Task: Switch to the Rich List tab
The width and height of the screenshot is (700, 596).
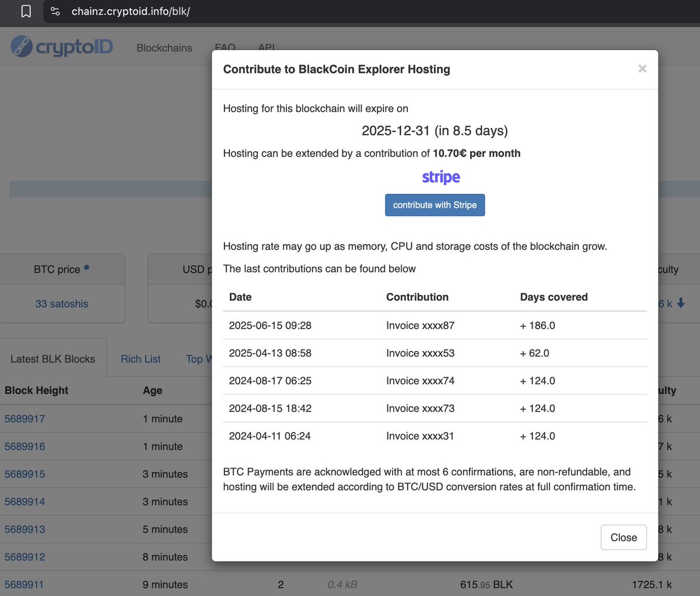Action: (x=140, y=359)
